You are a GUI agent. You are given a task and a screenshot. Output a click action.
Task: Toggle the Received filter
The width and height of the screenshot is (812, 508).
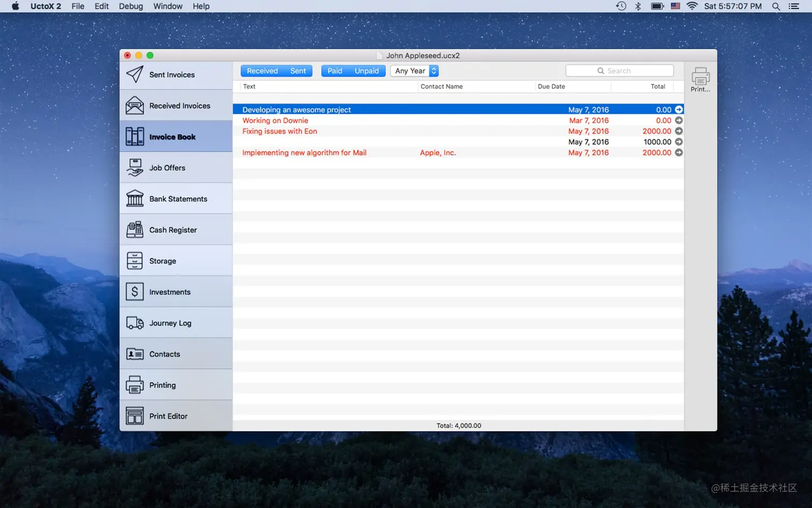(263, 71)
